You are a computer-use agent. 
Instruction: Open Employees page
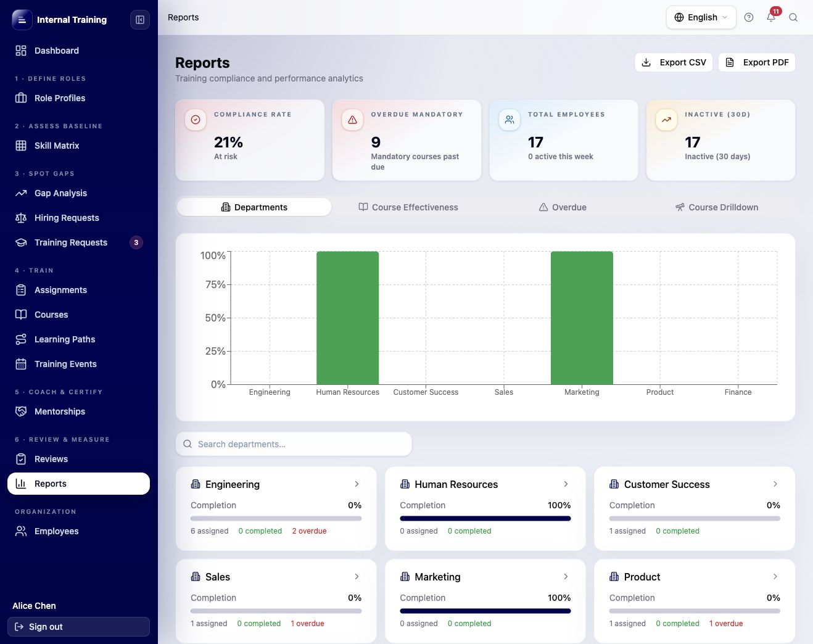pyautogui.click(x=78, y=531)
